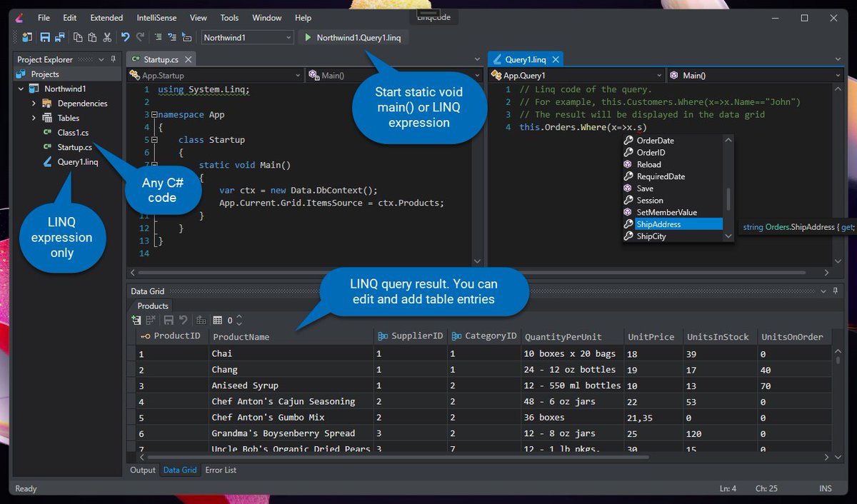
Task: Click the Copy toolbar icon
Action: click(78, 37)
